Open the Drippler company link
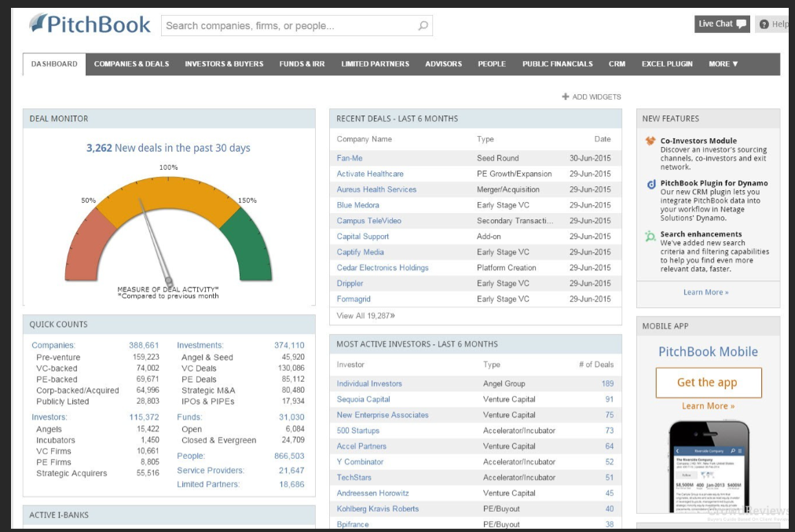This screenshot has height=532, width=795. (350, 284)
